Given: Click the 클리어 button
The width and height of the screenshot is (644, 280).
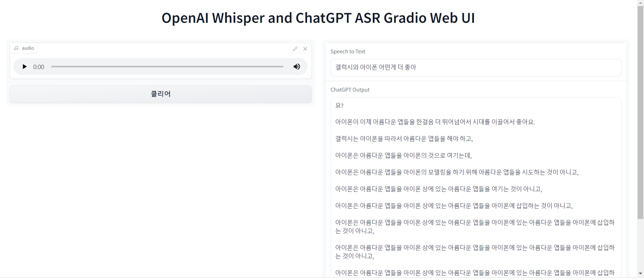Looking at the screenshot, I should [x=161, y=94].
